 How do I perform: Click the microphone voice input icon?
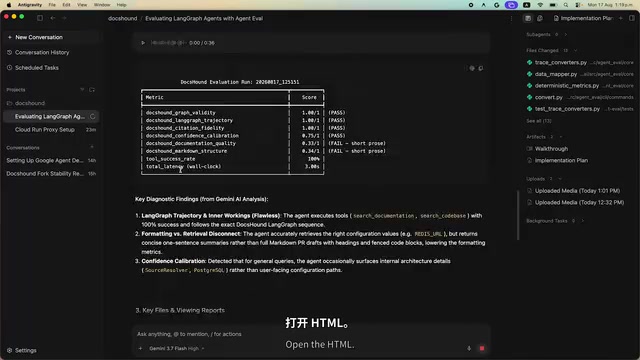tap(469, 349)
